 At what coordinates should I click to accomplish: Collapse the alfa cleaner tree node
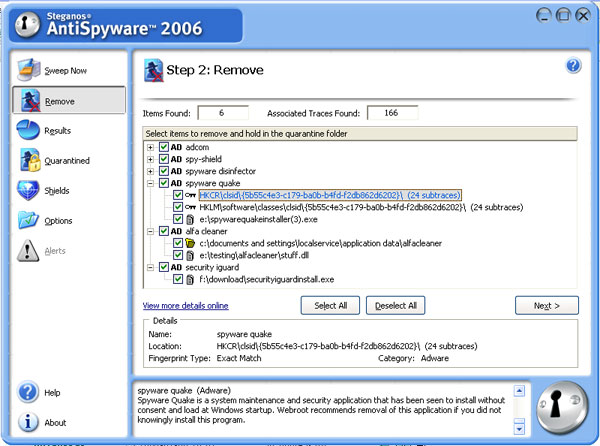click(150, 231)
